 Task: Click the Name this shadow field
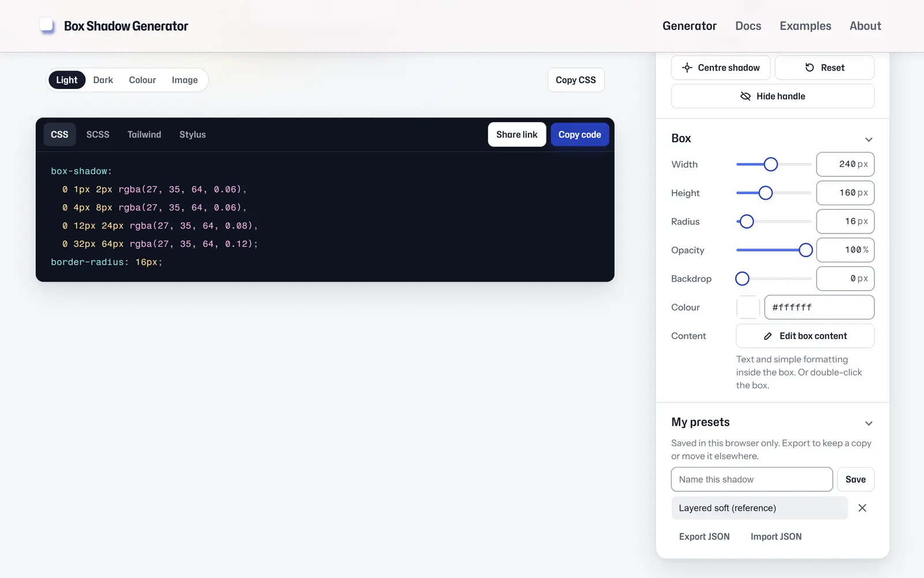point(752,479)
